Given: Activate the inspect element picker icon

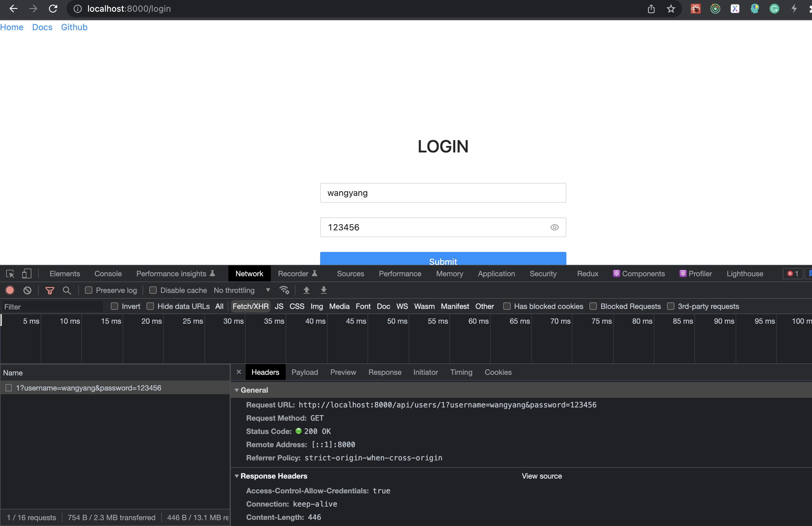Looking at the screenshot, I should click(x=10, y=274).
